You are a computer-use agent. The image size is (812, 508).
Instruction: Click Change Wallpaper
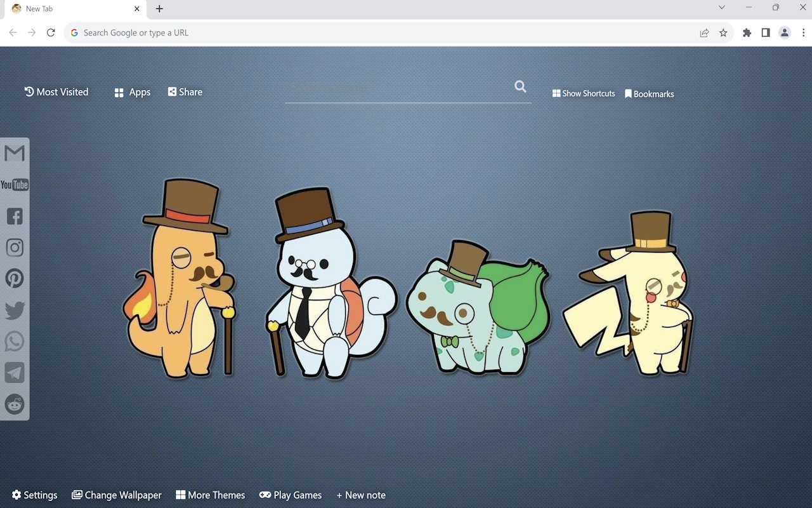pos(117,495)
